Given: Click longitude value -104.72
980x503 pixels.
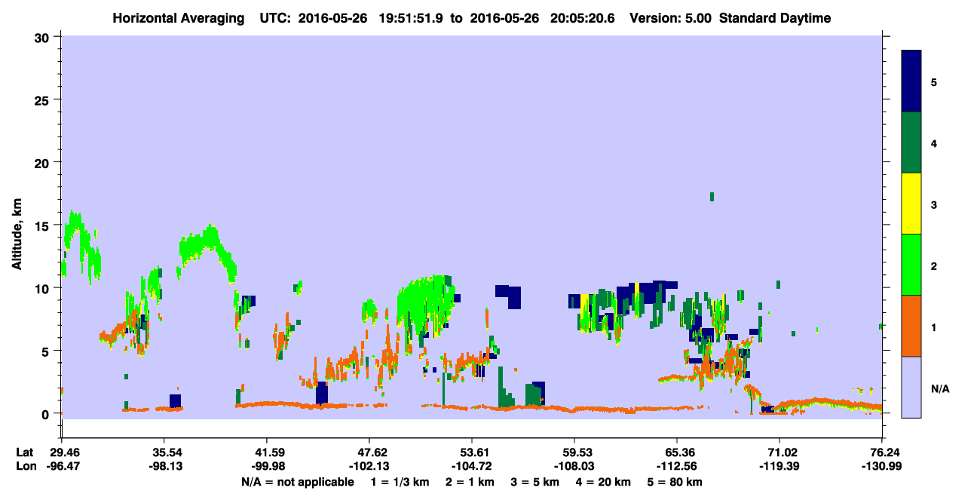Looking at the screenshot, I should tap(472, 467).
